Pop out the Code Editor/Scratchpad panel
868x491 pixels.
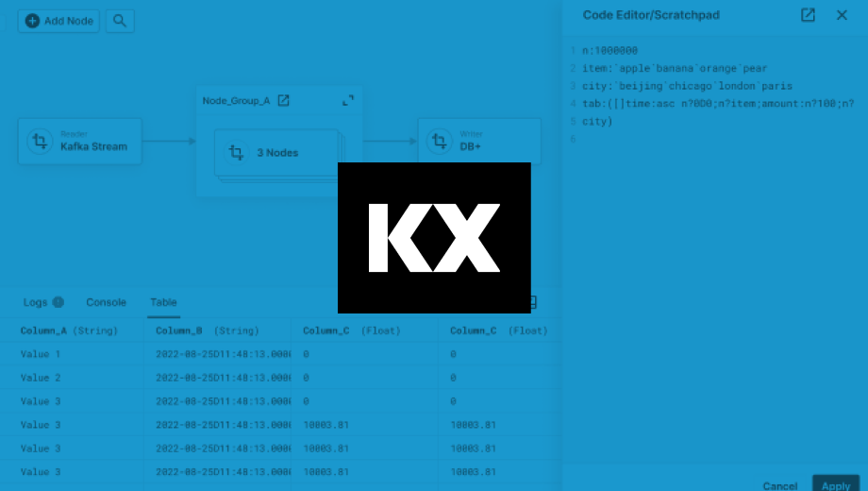click(x=808, y=15)
